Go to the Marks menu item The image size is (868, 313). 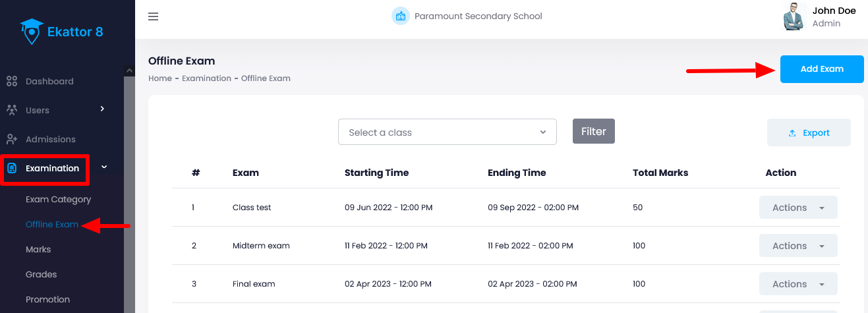click(38, 249)
